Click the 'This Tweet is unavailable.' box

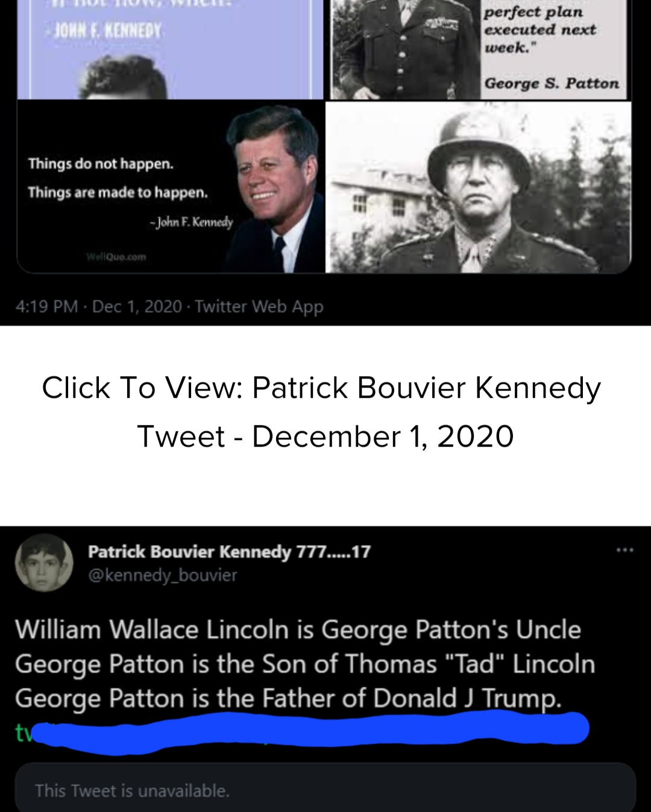tap(325, 788)
